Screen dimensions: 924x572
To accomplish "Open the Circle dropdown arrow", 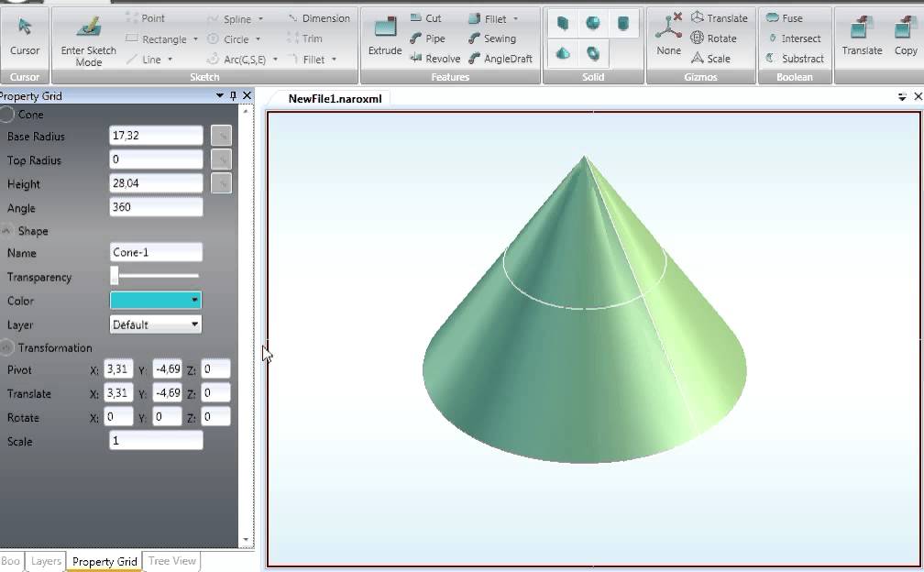I will (x=258, y=39).
